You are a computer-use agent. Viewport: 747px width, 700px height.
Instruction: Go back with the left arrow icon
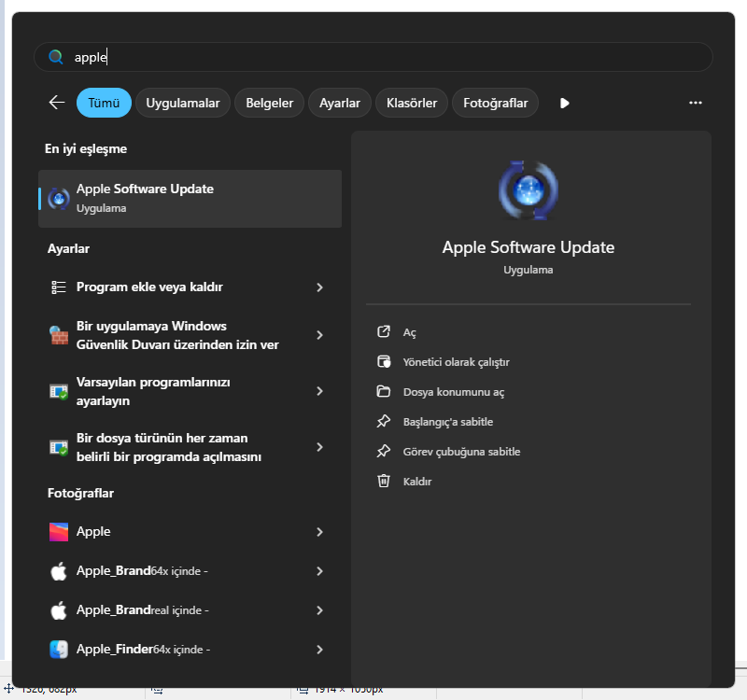[x=57, y=103]
